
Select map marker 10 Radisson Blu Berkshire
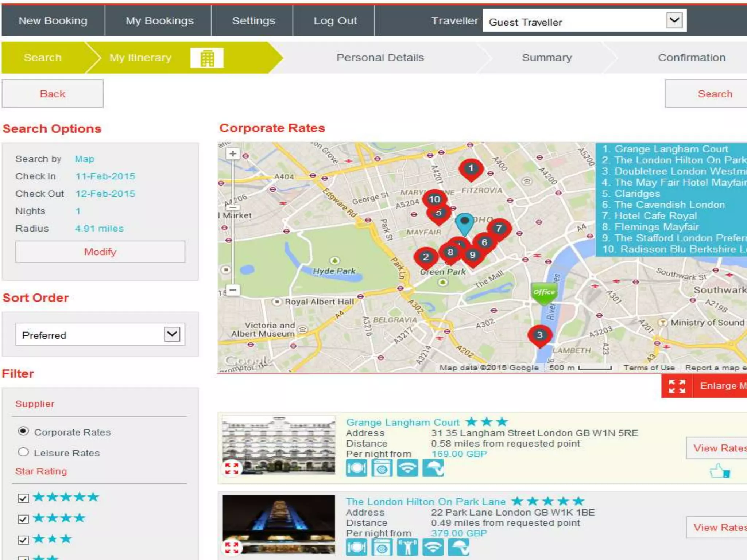(x=434, y=199)
